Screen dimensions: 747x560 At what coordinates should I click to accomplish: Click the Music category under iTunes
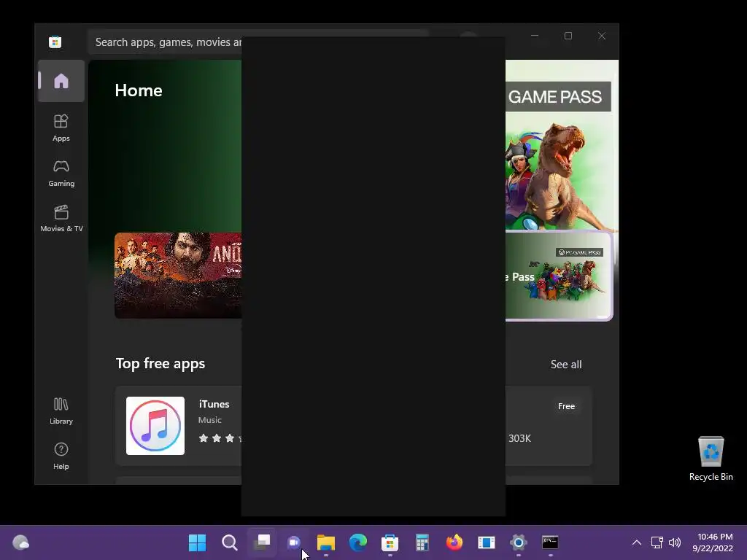coord(209,420)
